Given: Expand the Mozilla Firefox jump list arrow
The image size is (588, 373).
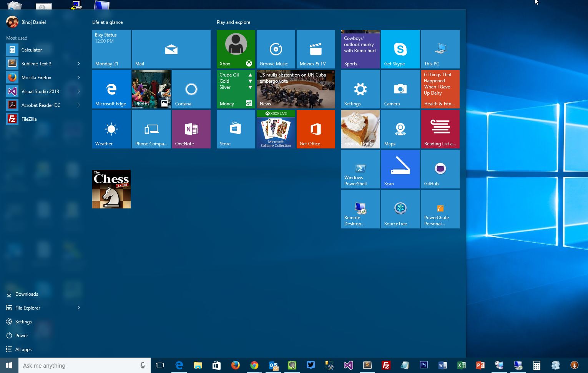Looking at the screenshot, I should (79, 78).
